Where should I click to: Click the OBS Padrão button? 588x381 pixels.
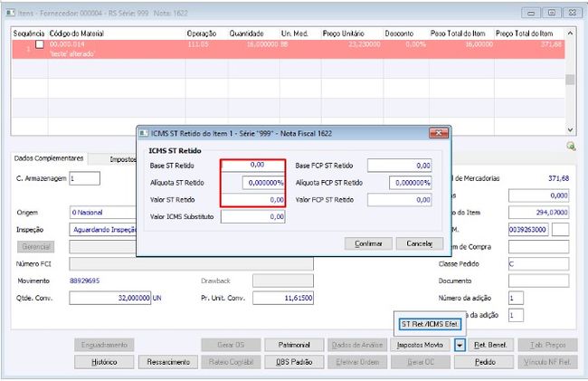[x=294, y=362]
